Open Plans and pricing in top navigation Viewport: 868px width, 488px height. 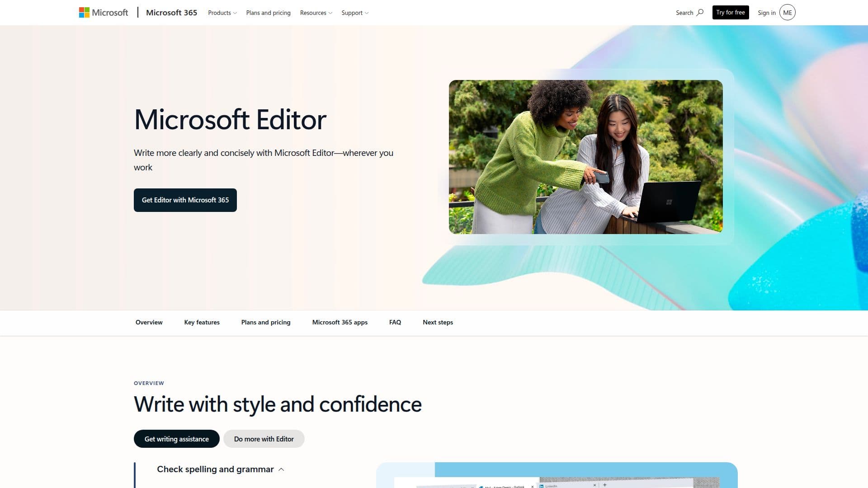[269, 13]
